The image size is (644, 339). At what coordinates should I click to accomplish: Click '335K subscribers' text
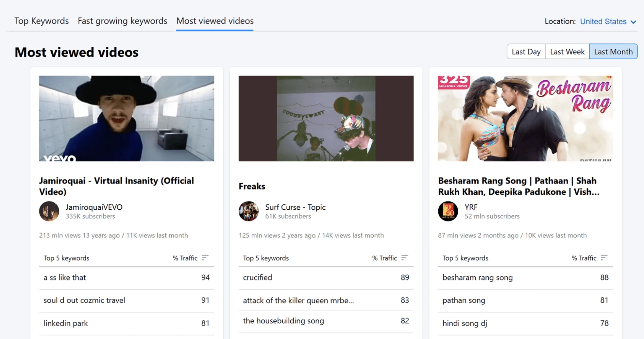(90, 216)
